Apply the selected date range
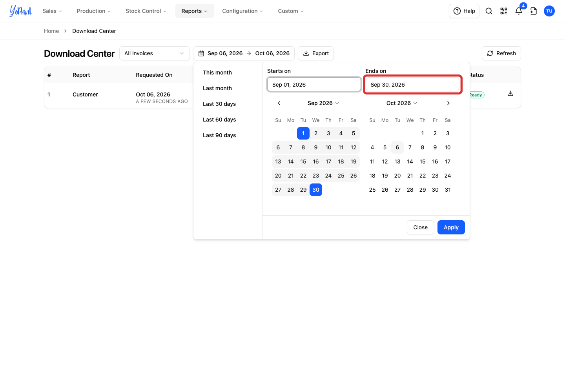The image size is (565, 392). pyautogui.click(x=451, y=227)
